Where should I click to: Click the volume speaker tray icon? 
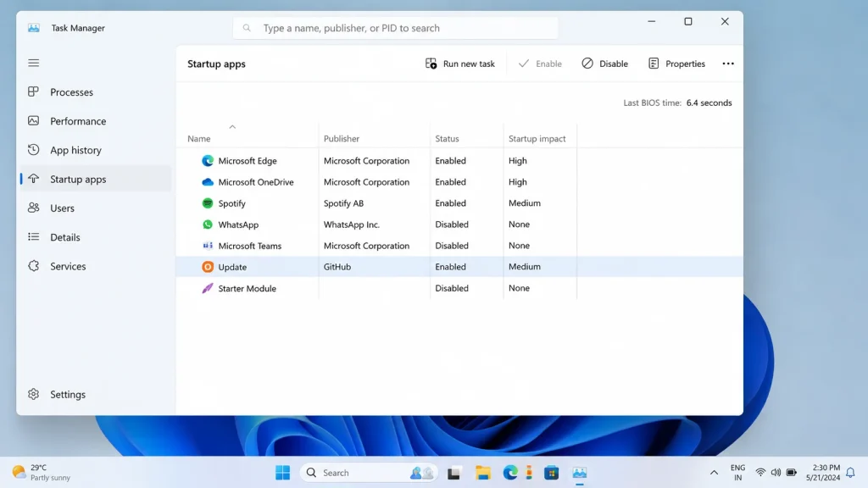(776, 473)
